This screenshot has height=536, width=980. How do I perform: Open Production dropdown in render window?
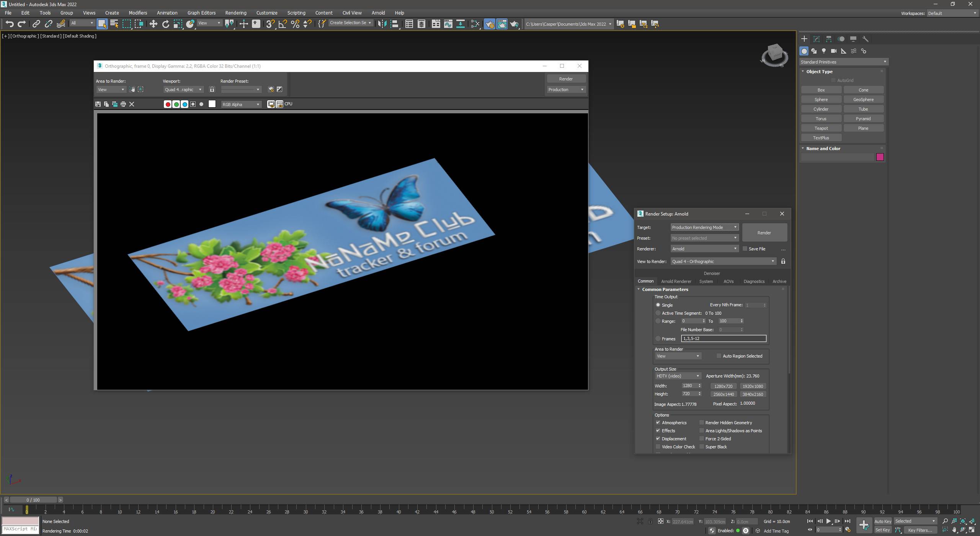click(x=566, y=90)
